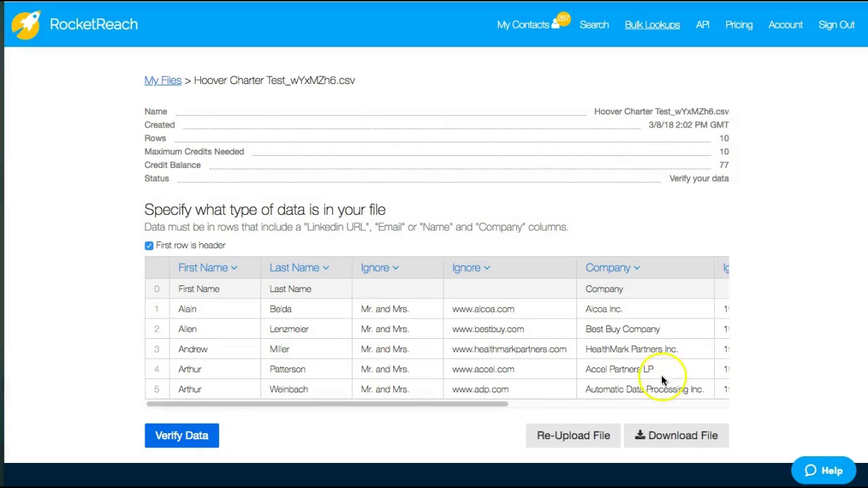Open the second Ignore column dropdown
868x488 pixels.
pos(471,268)
